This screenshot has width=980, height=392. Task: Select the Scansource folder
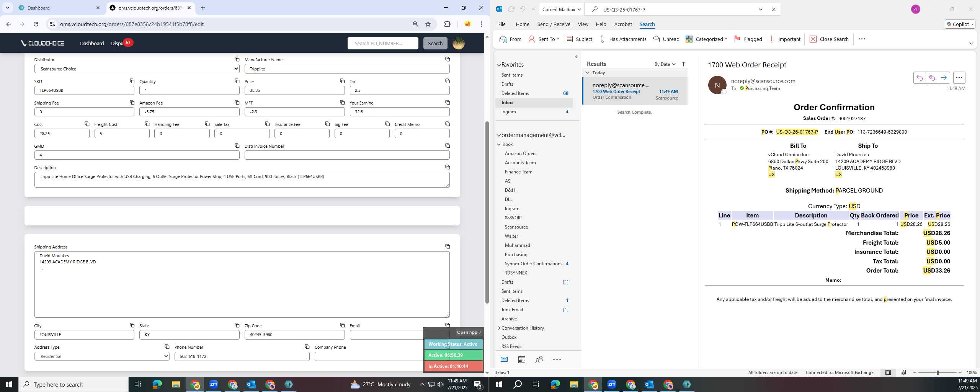516,227
